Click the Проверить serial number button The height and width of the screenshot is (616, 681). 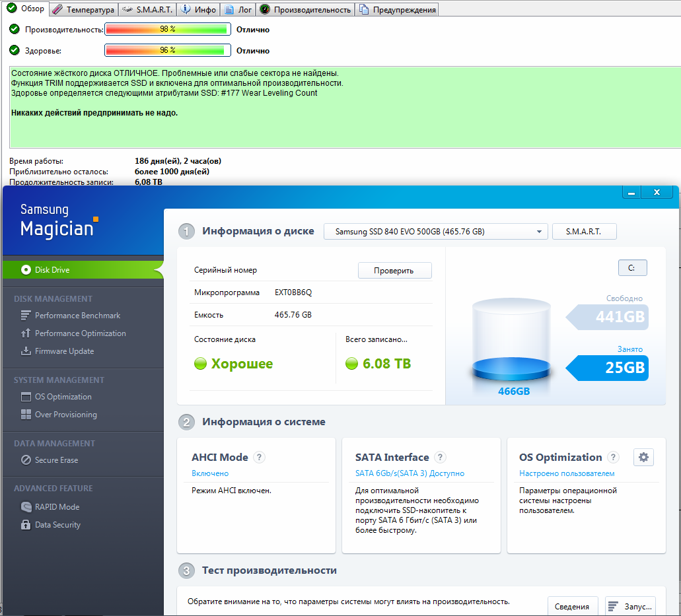point(394,271)
